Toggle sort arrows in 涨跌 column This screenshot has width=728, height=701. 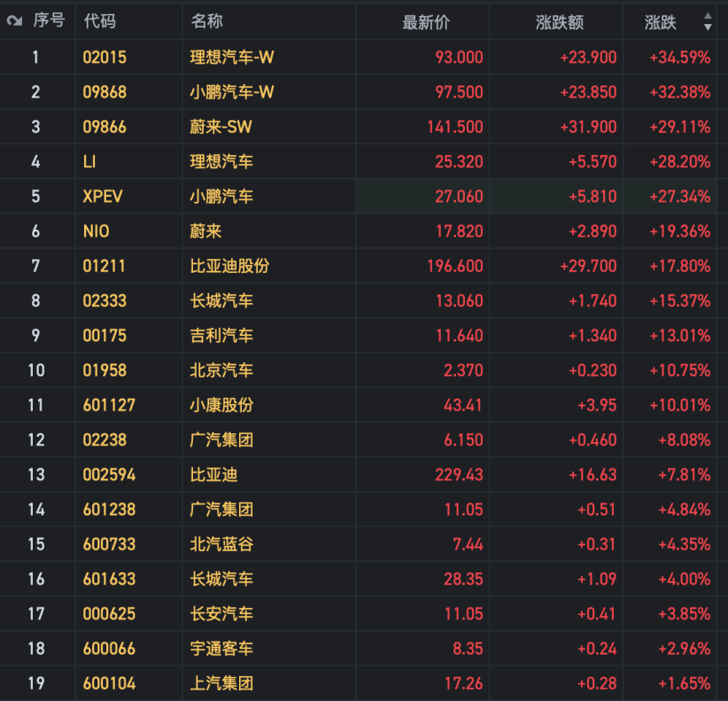(x=708, y=21)
